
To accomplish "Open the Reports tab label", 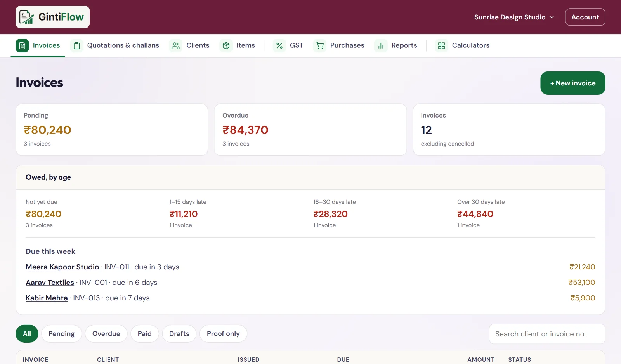I will coord(404,45).
